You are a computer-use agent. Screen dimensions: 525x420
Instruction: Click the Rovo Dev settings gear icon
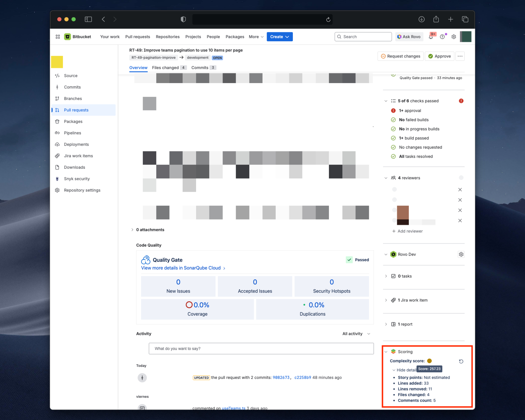(461, 254)
